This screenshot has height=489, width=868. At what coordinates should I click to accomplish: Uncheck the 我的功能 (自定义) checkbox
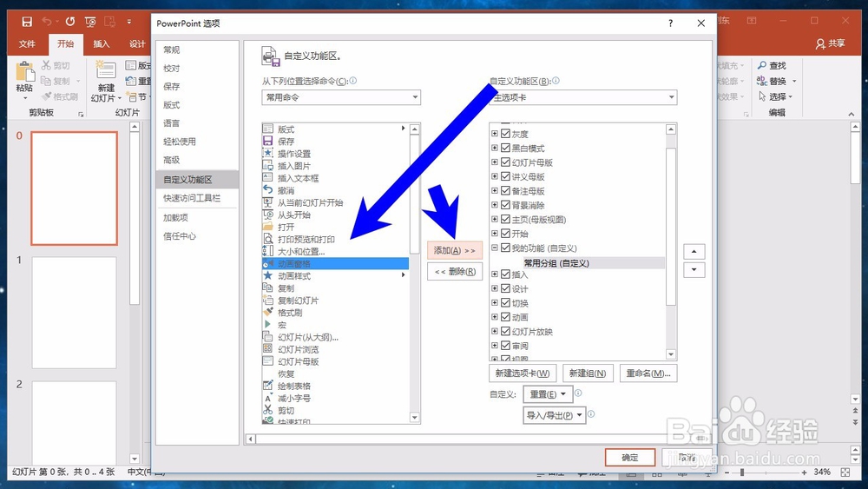coord(505,248)
